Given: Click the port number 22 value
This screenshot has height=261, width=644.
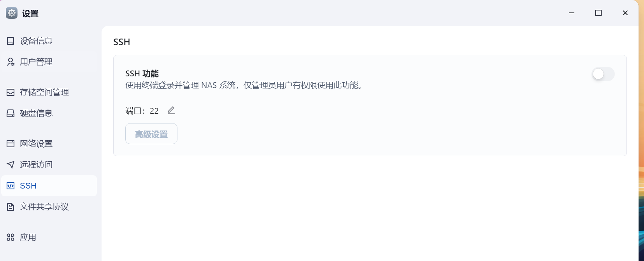Looking at the screenshot, I should pos(154,111).
